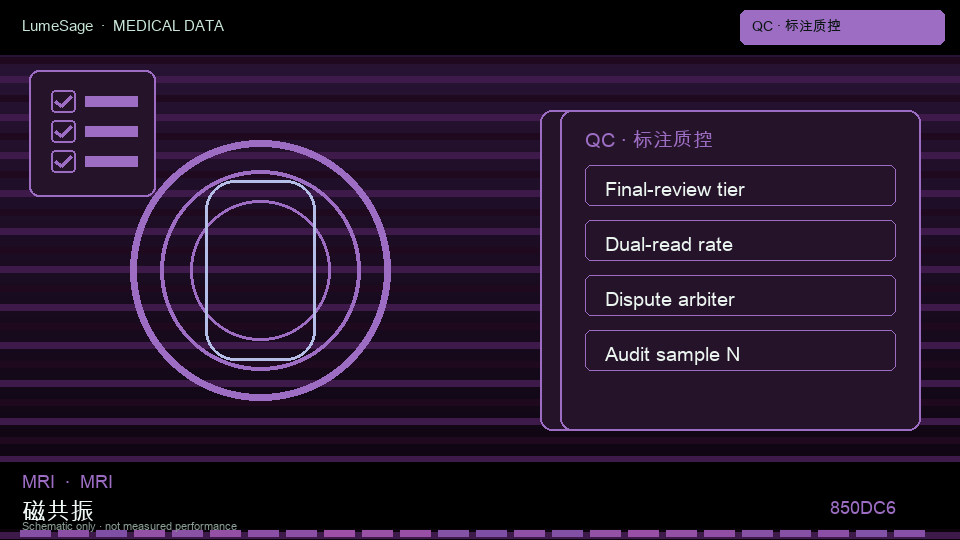Click the QC 标注质控 panel title
Image resolution: width=960 pixels, height=540 pixels.
coord(648,140)
